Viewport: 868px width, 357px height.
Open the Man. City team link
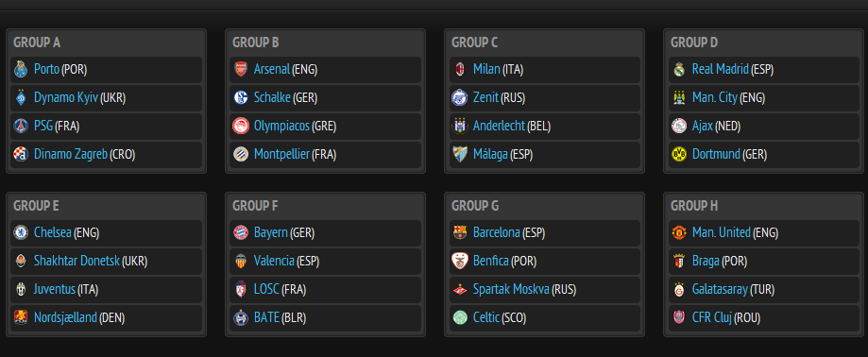coord(715,98)
